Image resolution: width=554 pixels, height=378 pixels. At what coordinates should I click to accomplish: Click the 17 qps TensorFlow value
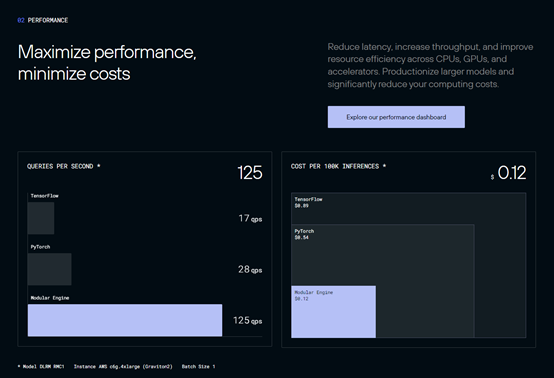(251, 218)
